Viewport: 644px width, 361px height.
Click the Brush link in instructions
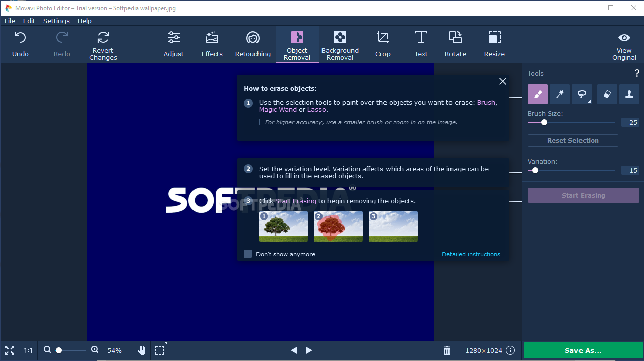(486, 102)
